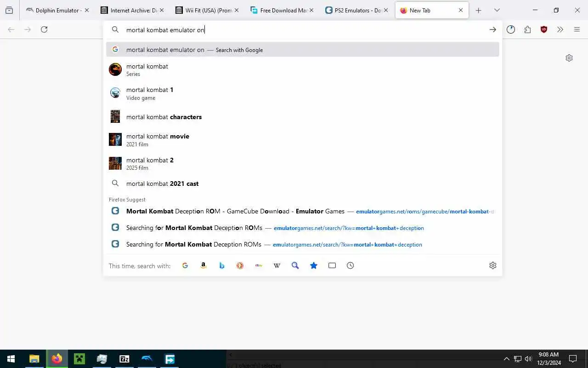588x368 pixels.
Task: Search with Google one-off icon
Action: point(185,265)
